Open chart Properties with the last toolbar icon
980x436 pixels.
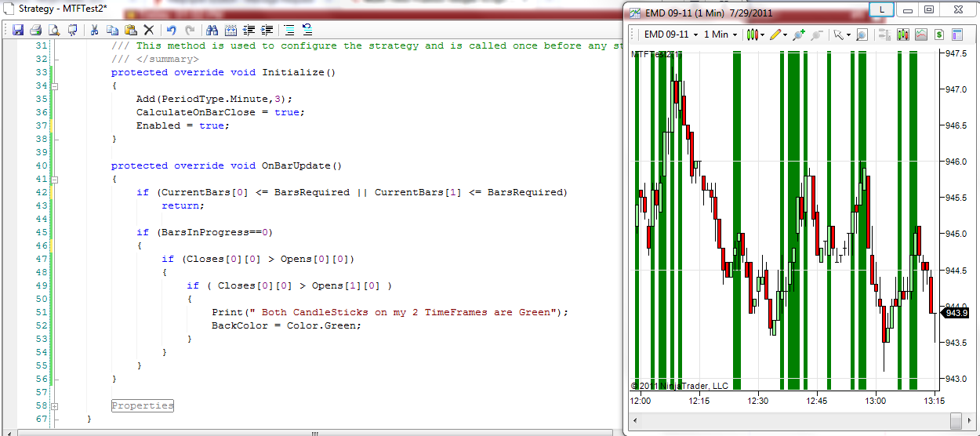click(957, 35)
